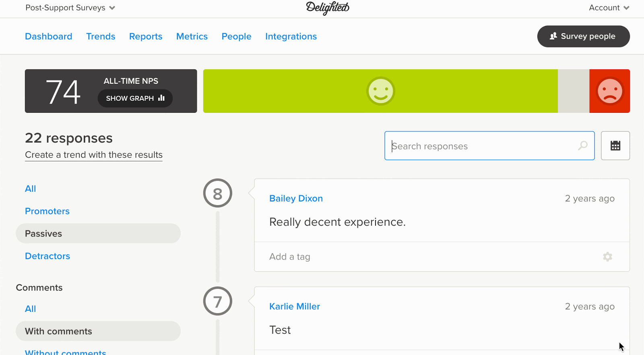Click the green smiley promoters face
The width and height of the screenshot is (644, 355).
380,91
